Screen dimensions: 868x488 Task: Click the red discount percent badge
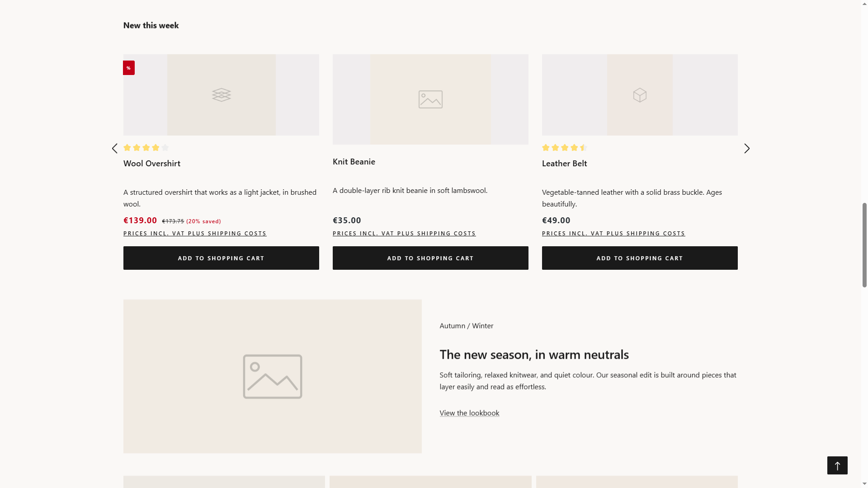point(129,68)
